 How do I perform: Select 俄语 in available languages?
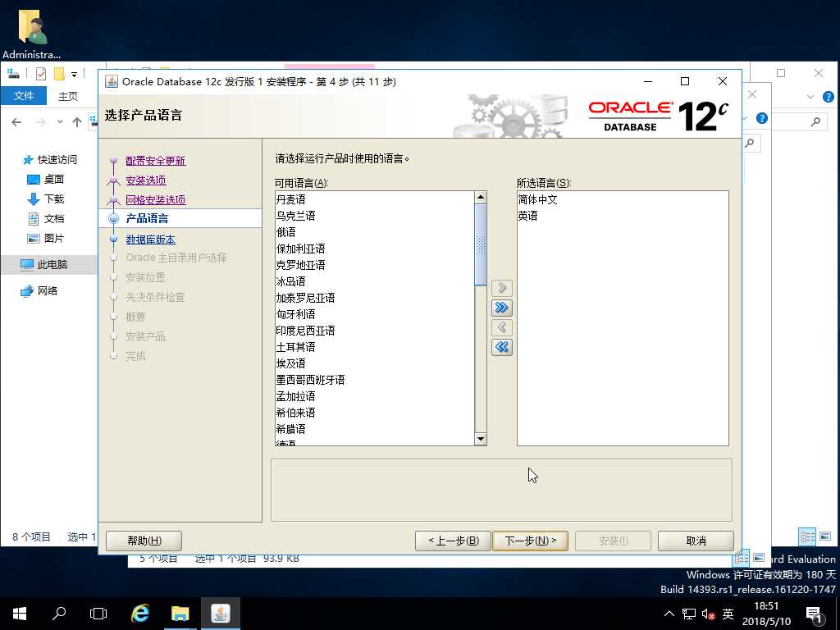coord(375,232)
